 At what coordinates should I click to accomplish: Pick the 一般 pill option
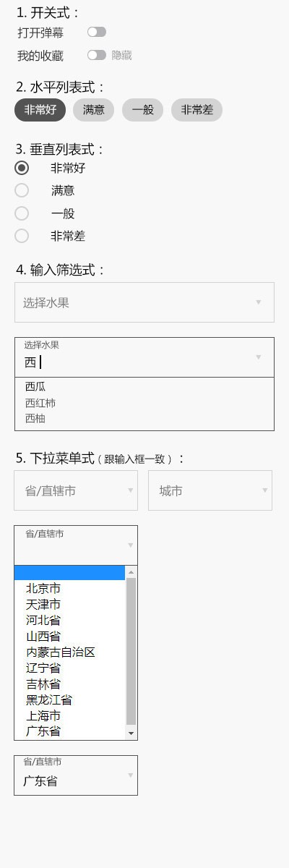[x=142, y=110]
